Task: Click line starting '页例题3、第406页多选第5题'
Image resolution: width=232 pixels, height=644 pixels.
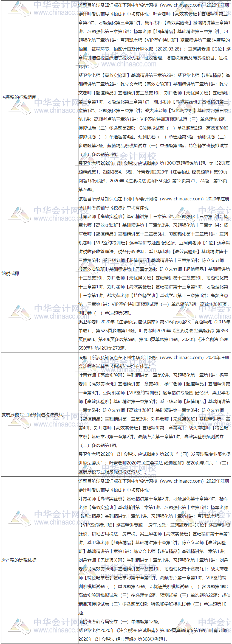Action: [154, 340]
